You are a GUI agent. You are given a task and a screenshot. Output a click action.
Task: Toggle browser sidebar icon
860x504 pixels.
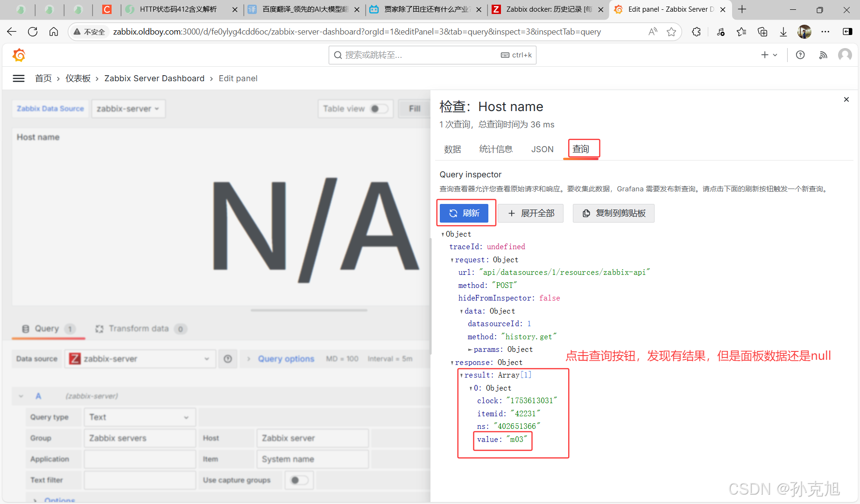pos(847,32)
